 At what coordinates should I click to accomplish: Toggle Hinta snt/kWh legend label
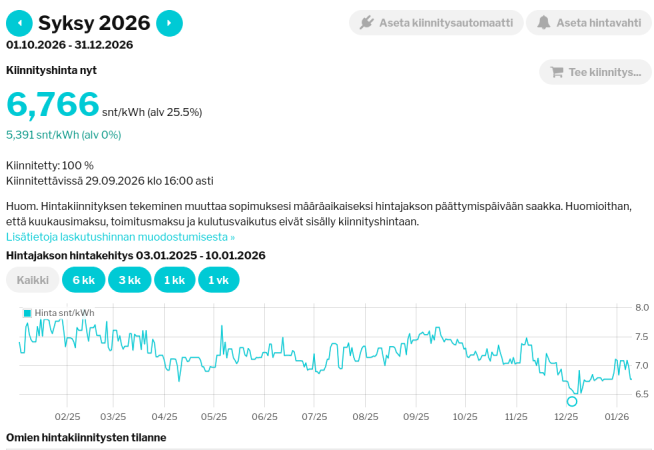(x=64, y=313)
